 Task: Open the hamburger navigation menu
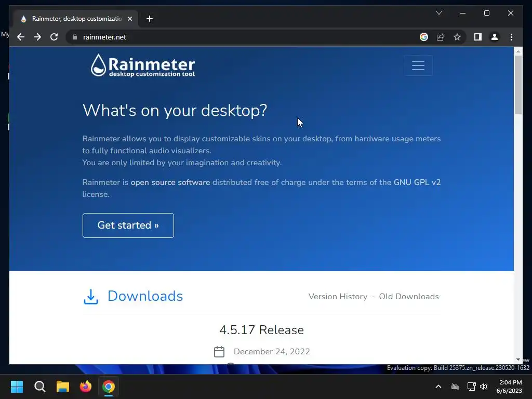click(418, 65)
